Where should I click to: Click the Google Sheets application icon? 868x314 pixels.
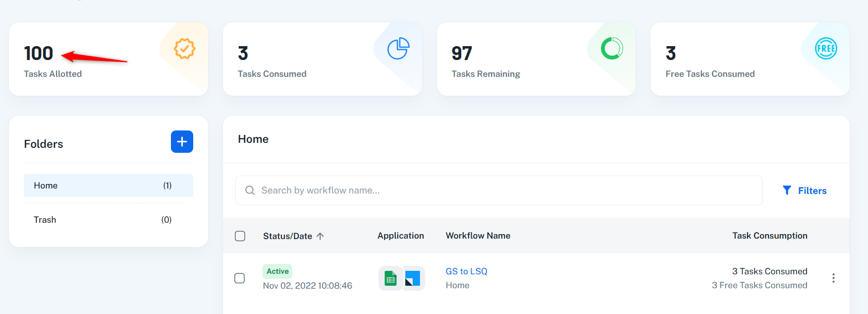[x=390, y=278]
